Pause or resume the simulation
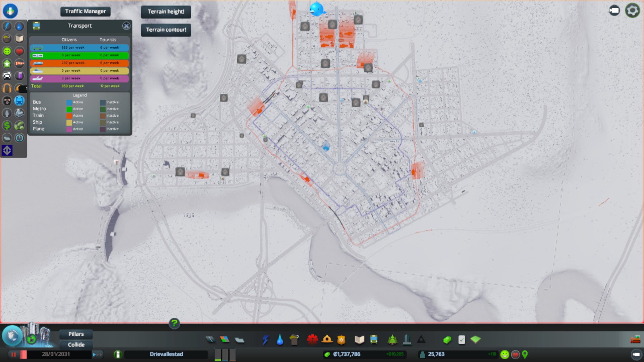Viewport: 644px width, 362px height. 14,354
